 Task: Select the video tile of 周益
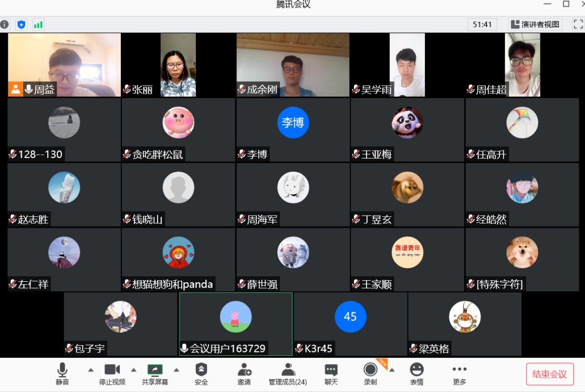pyautogui.click(x=64, y=65)
